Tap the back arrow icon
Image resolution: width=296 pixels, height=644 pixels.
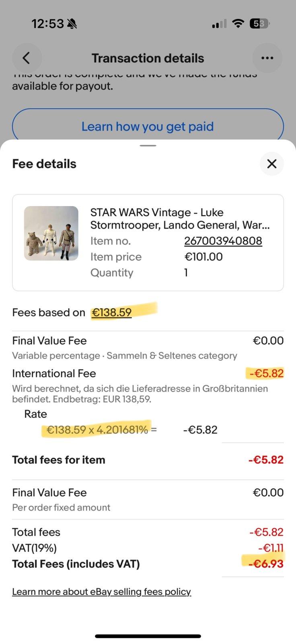point(27,58)
